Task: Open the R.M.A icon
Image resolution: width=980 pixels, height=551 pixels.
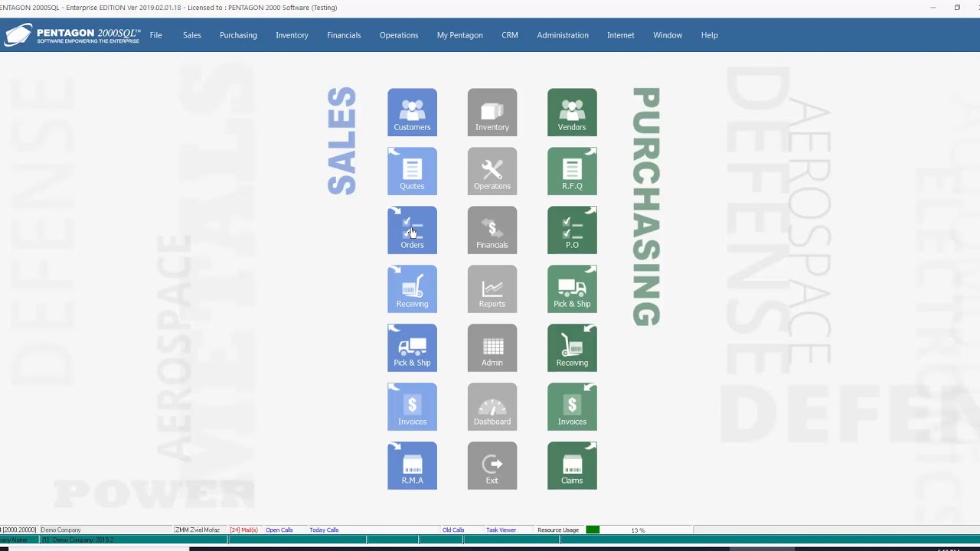Action: [412, 466]
